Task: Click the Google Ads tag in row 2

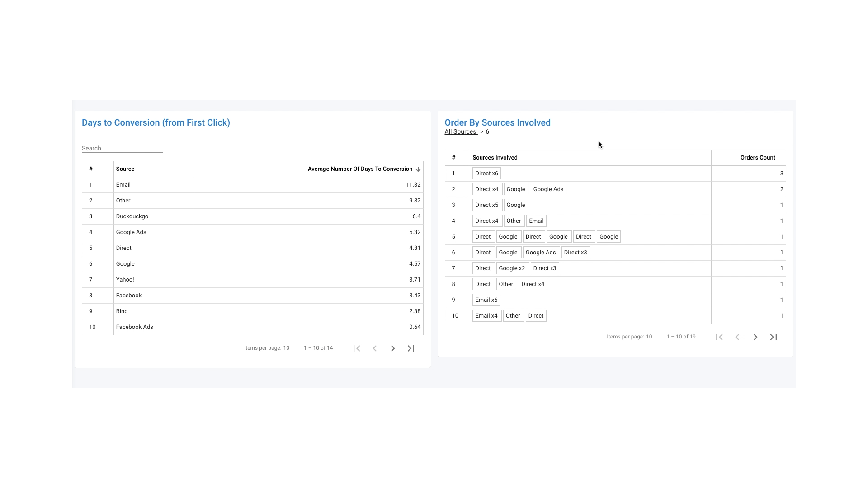Action: click(x=548, y=189)
